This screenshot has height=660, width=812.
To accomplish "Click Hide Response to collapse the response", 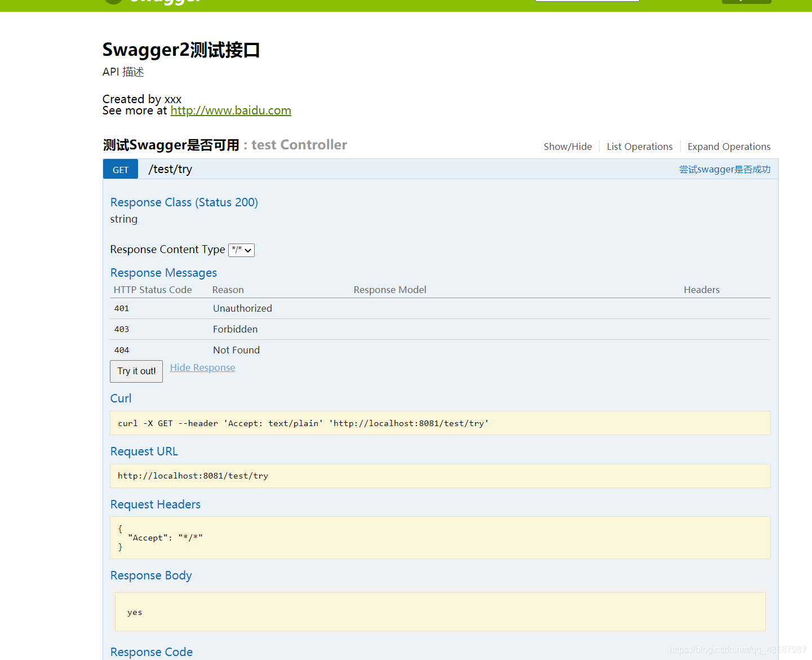I will click(x=202, y=367).
